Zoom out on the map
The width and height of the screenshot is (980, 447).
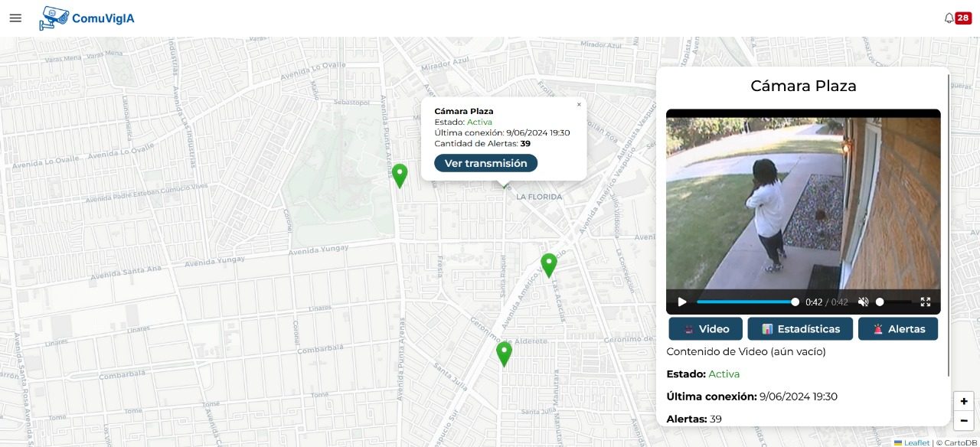(x=963, y=420)
